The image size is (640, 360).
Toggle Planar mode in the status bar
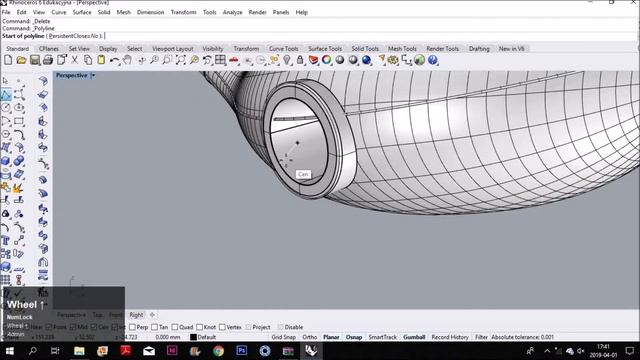click(x=331, y=337)
